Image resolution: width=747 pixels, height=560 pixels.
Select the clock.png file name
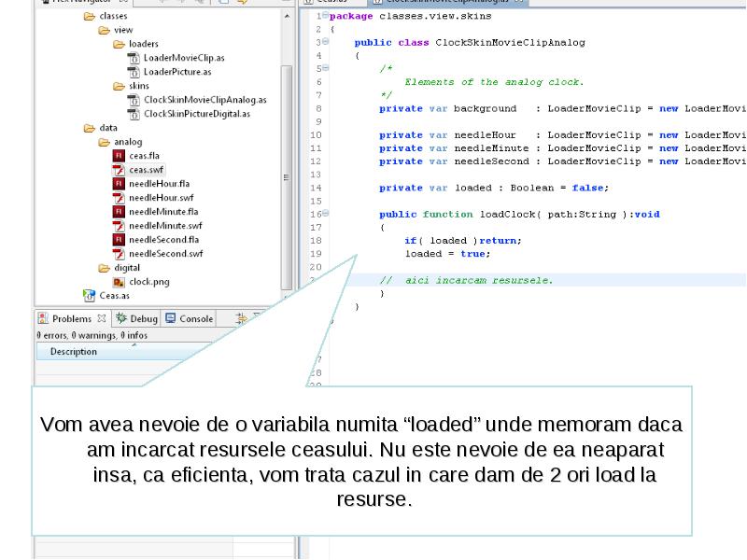click(x=149, y=282)
